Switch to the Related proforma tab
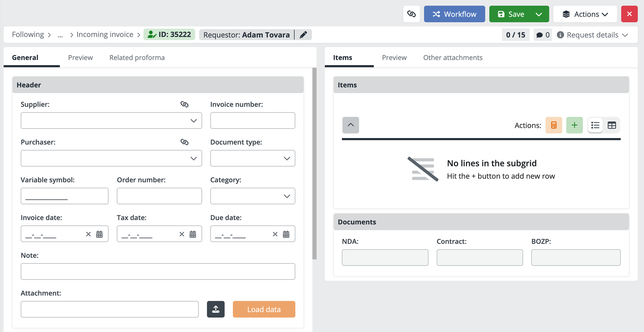The height and width of the screenshot is (332, 644). [x=137, y=58]
